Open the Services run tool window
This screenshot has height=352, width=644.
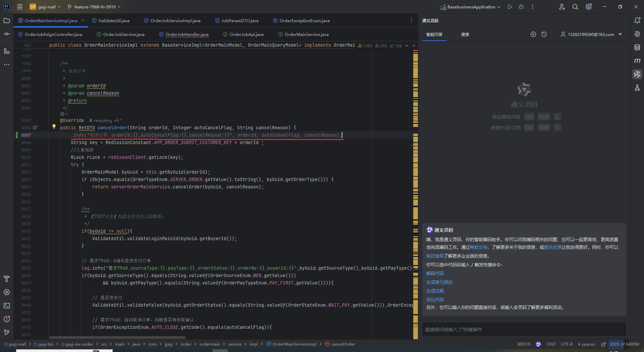(7, 292)
